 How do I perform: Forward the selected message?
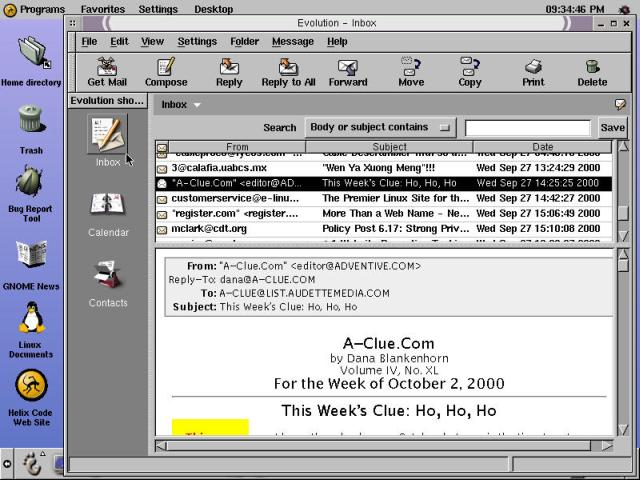pyautogui.click(x=347, y=71)
